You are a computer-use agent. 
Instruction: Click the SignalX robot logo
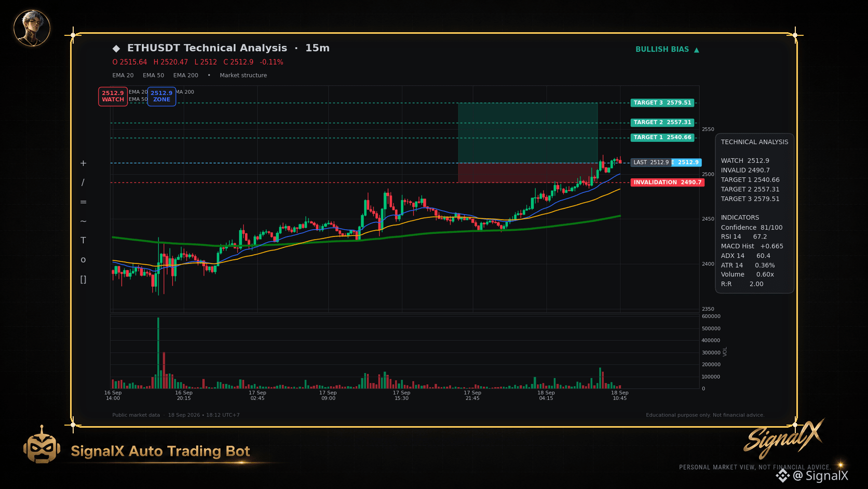click(42, 445)
